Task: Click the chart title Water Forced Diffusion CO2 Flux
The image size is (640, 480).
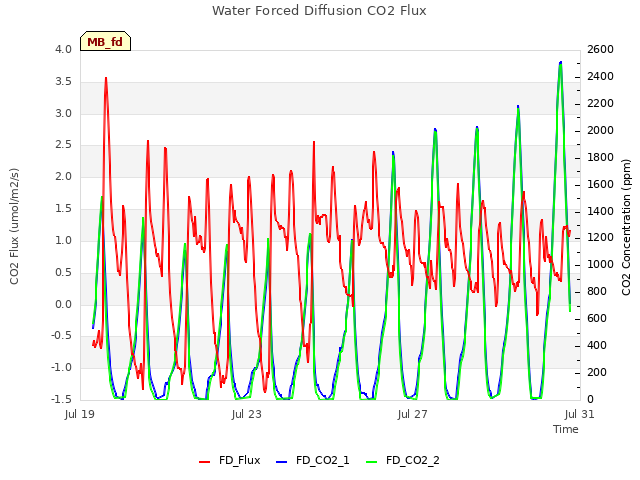Action: [319, 11]
